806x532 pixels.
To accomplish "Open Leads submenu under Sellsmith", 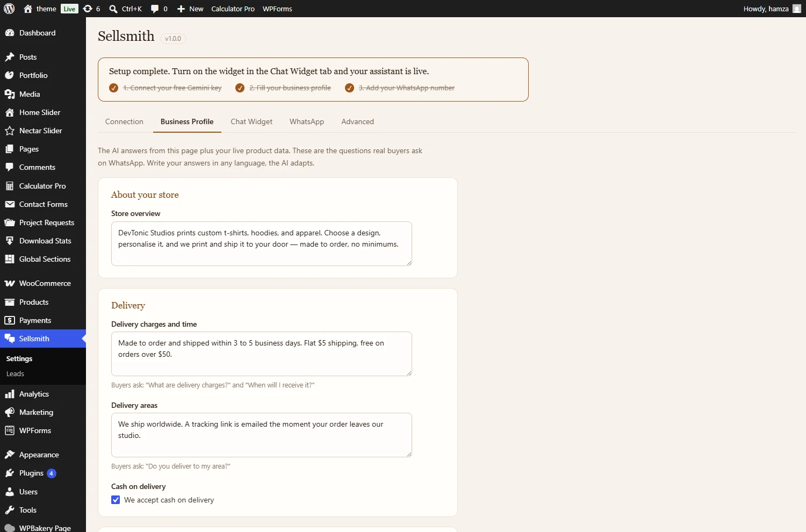I will coord(15,373).
